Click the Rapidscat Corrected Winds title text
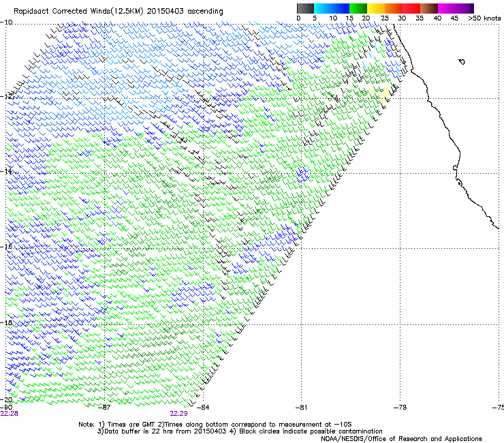504x443 pixels. click(119, 12)
